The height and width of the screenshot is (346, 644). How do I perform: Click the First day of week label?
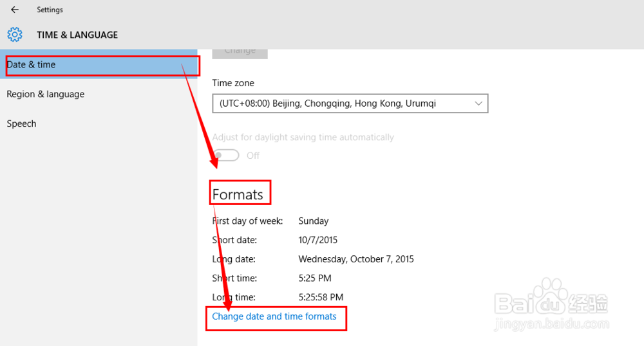tap(248, 221)
